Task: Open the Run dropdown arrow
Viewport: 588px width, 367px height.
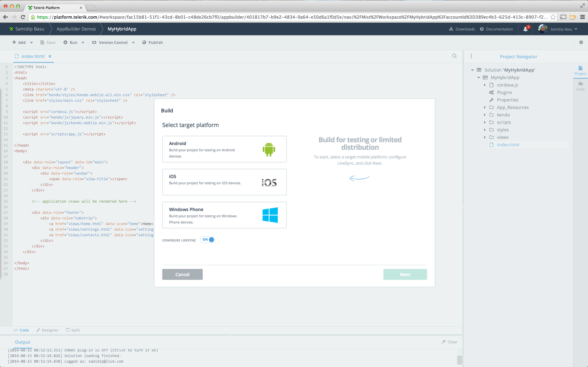Action: pyautogui.click(x=83, y=42)
